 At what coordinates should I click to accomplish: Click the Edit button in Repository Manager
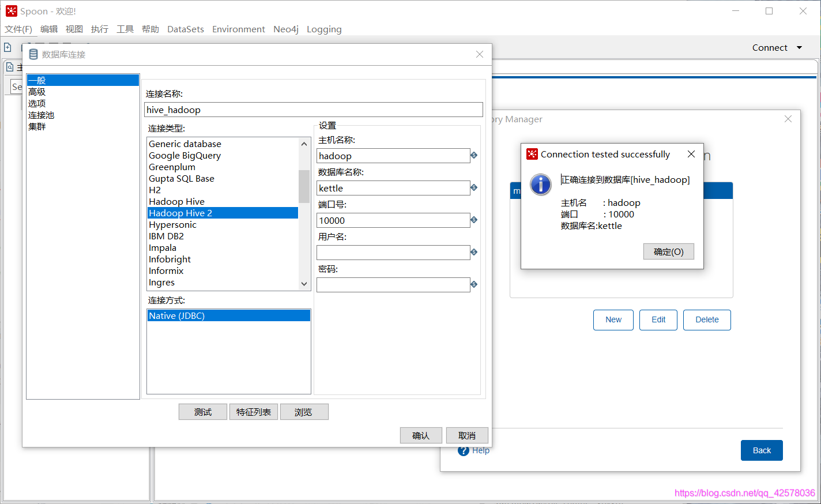click(658, 320)
